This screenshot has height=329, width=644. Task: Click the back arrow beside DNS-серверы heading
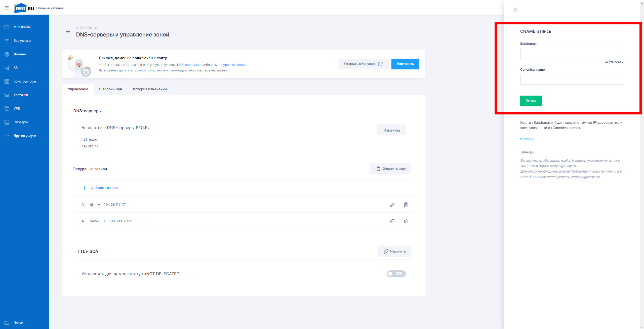pos(68,31)
